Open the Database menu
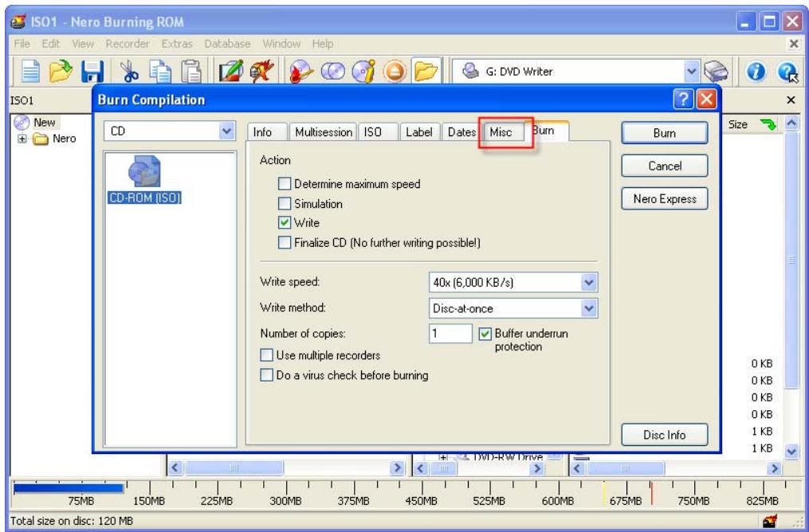 [227, 44]
